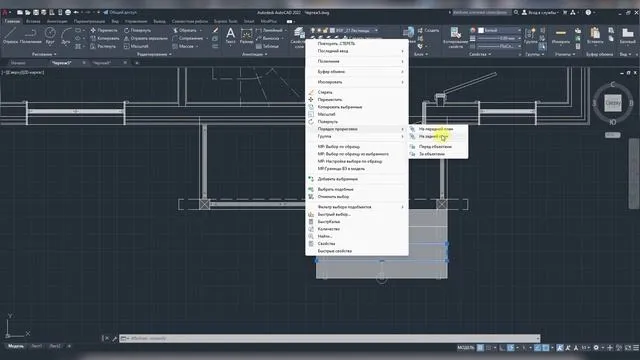Click the Fillet (Сопряжение) ribbon button
The height and width of the screenshot is (360, 640).
(187, 38)
